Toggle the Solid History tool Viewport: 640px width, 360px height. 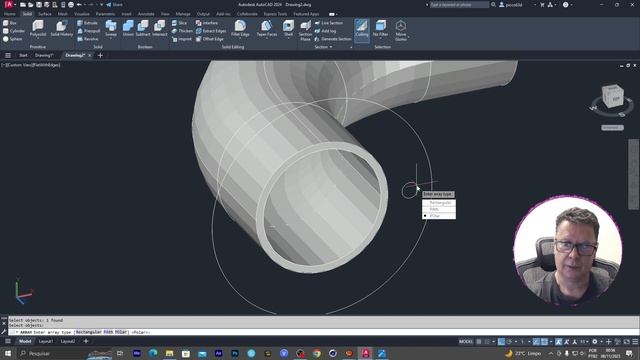[x=62, y=29]
